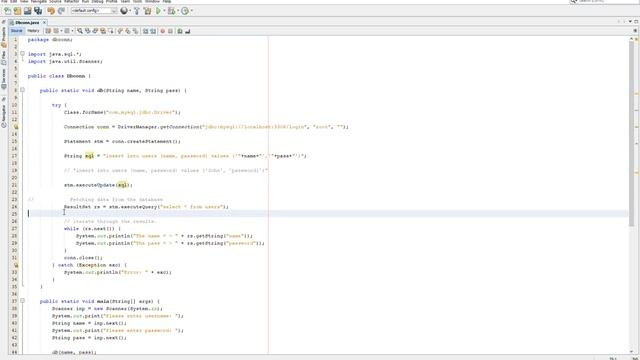Click the Open Project toolbar icon
Viewport: 640px width, 360px height.
[x=28, y=11]
